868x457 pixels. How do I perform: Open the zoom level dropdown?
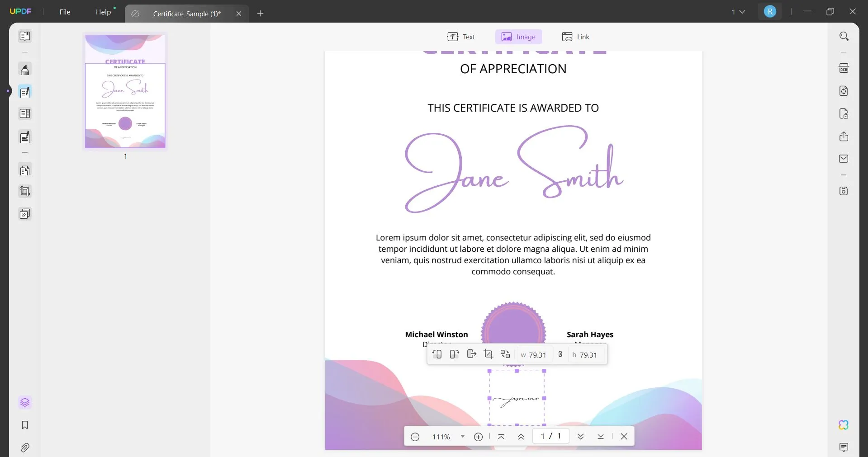(462, 437)
